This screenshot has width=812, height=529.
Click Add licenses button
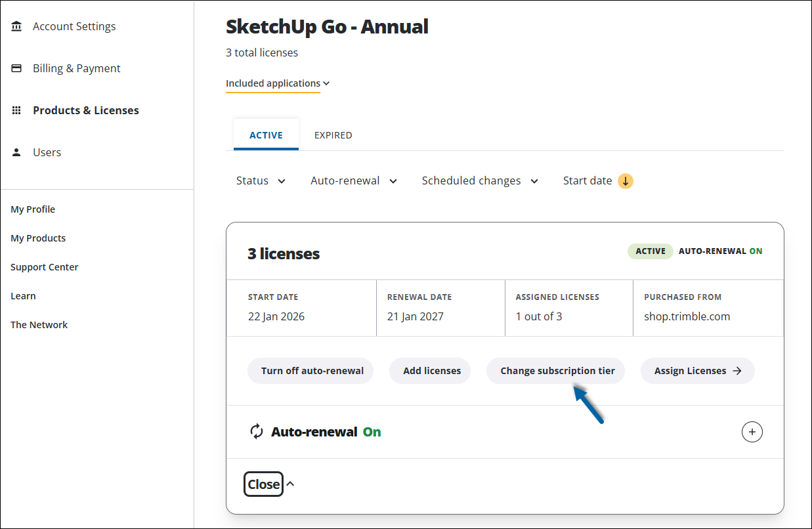(x=430, y=371)
